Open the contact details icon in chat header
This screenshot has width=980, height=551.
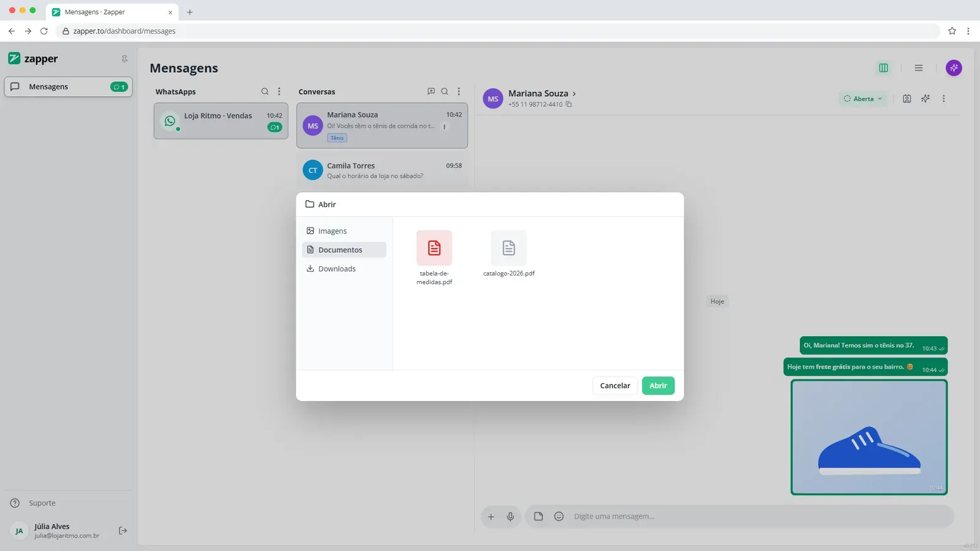[x=907, y=99]
